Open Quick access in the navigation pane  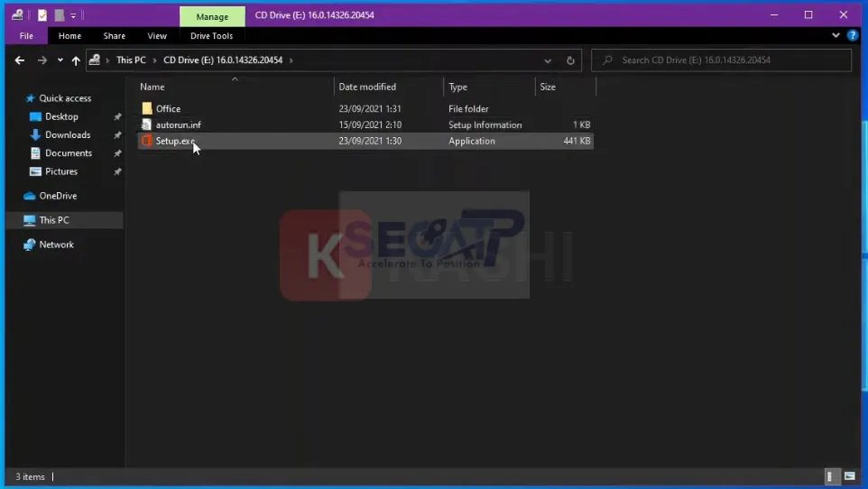tap(65, 98)
